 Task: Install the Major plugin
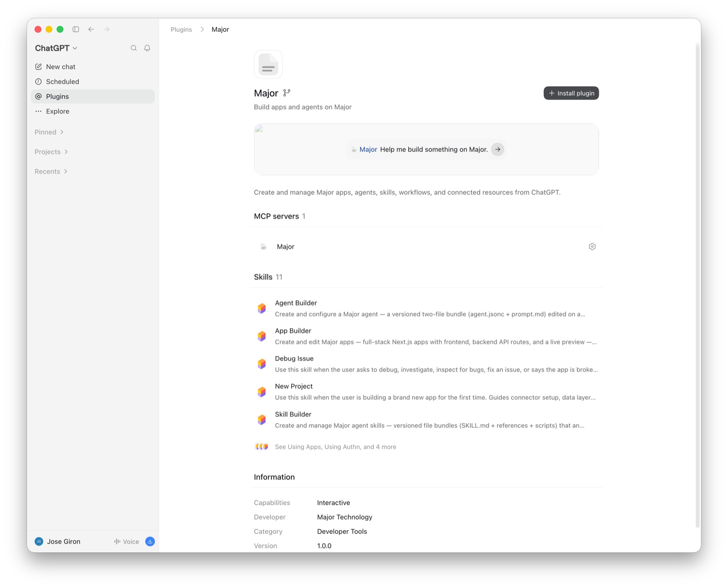coord(571,93)
